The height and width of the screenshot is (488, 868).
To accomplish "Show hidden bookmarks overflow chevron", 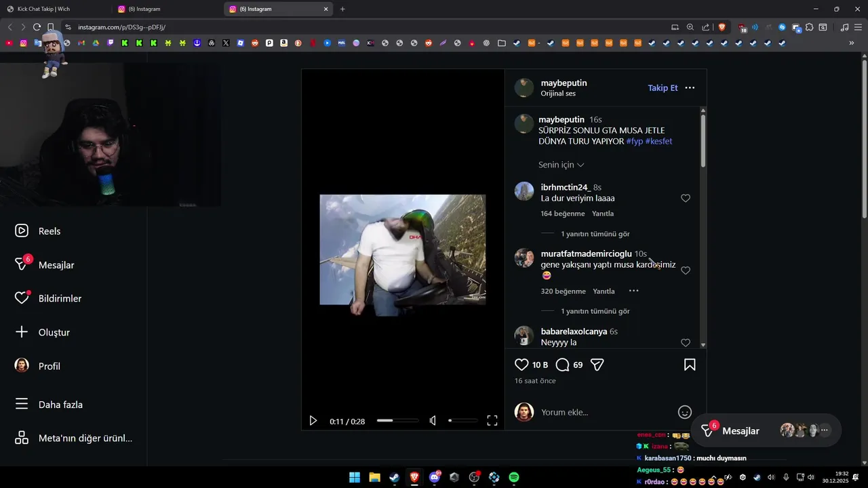I will [x=852, y=43].
